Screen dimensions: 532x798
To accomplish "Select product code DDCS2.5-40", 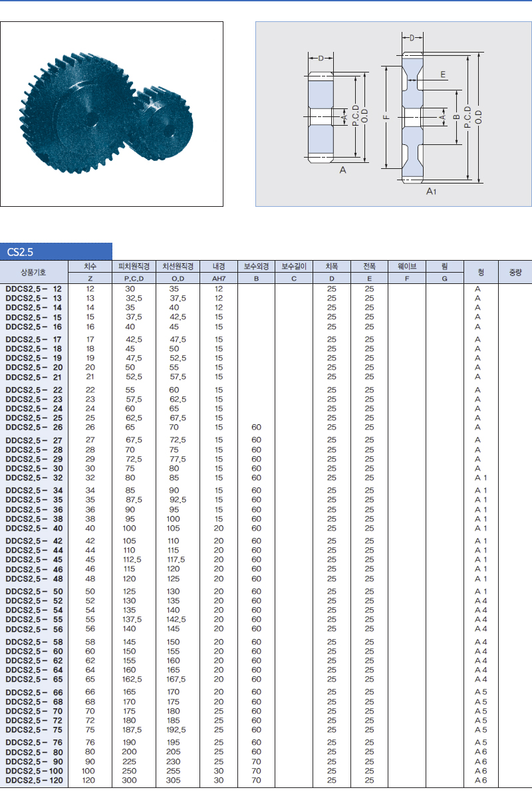I will point(33,528).
